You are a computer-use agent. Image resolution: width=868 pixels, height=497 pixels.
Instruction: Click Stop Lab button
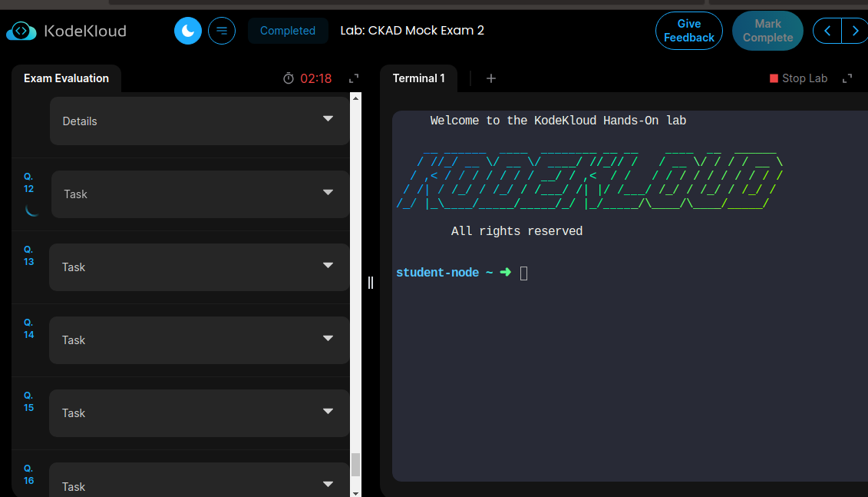pyautogui.click(x=799, y=78)
